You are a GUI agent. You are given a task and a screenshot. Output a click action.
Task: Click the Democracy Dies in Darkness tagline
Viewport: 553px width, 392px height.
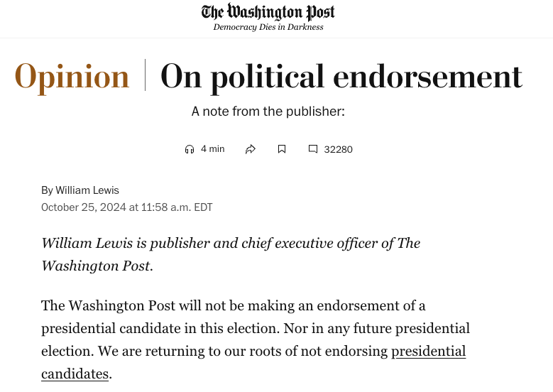[x=268, y=27]
